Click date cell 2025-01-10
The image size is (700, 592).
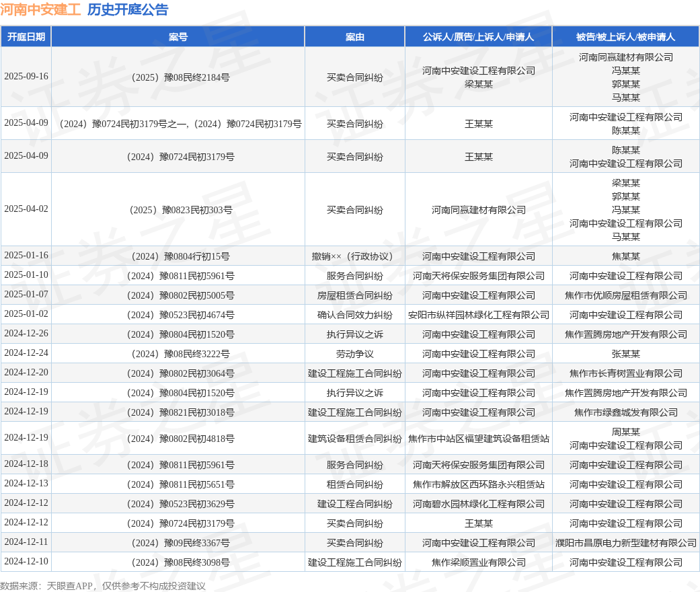26,274
